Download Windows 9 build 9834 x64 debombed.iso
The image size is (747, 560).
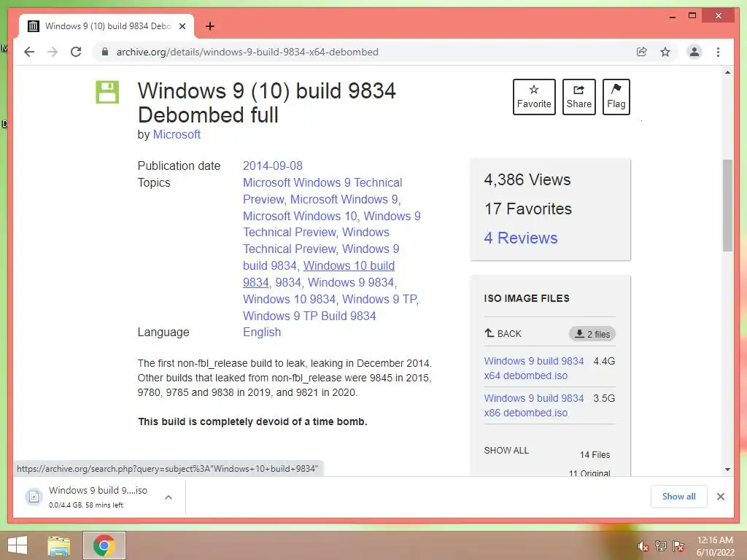[533, 368]
